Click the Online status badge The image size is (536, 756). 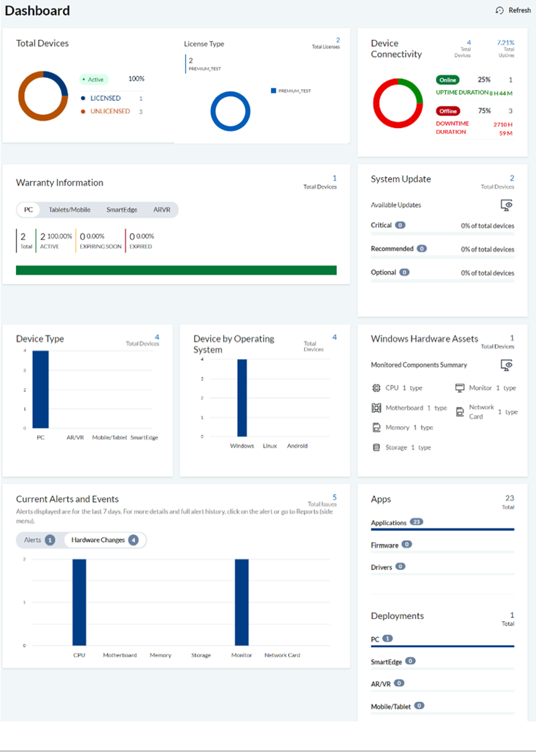point(448,80)
